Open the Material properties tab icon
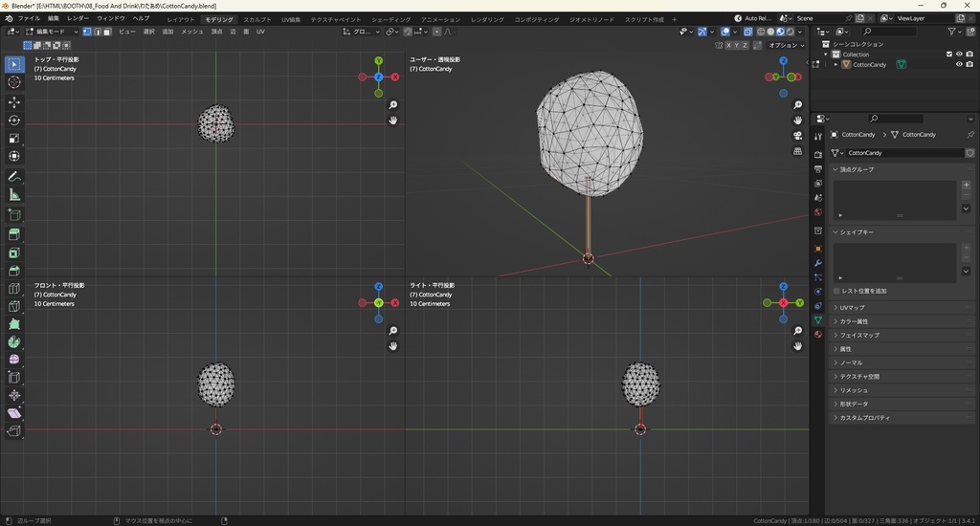The width and height of the screenshot is (980, 526). tap(818, 335)
